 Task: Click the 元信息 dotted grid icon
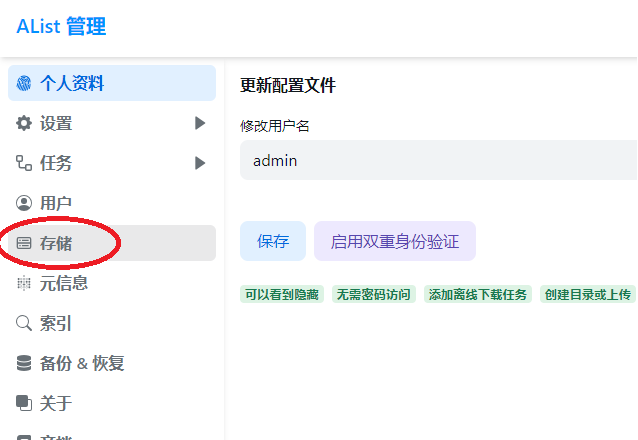[24, 283]
